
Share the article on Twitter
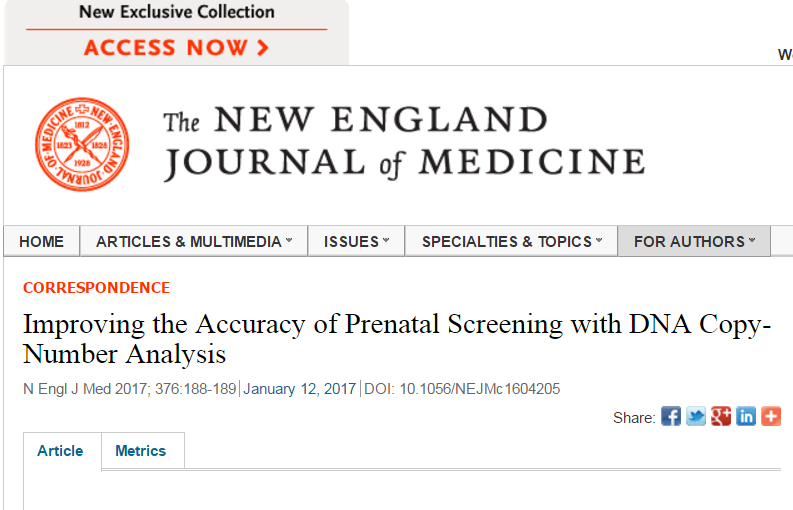tap(695, 416)
